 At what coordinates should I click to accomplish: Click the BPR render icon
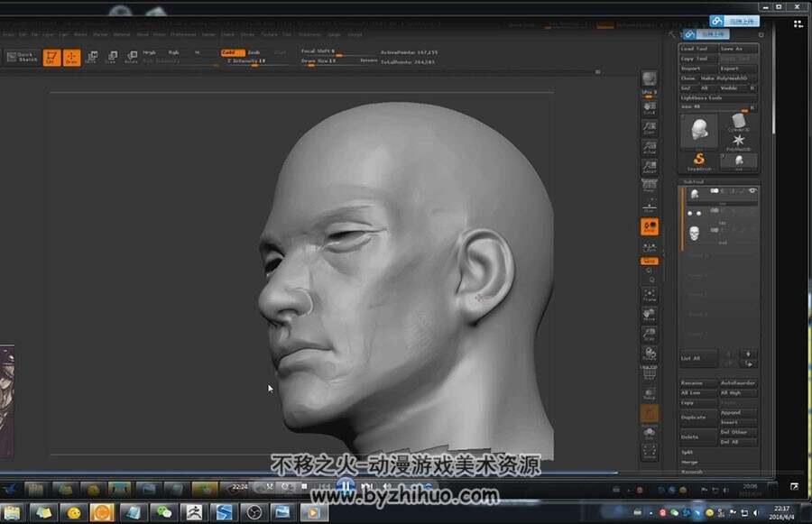650,79
